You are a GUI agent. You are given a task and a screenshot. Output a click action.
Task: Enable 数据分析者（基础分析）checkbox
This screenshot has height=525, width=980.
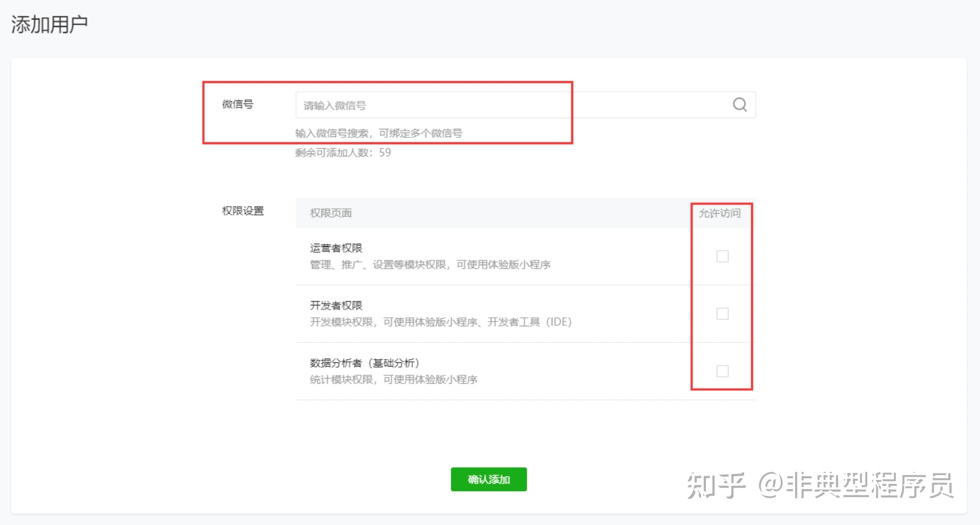[722, 370]
